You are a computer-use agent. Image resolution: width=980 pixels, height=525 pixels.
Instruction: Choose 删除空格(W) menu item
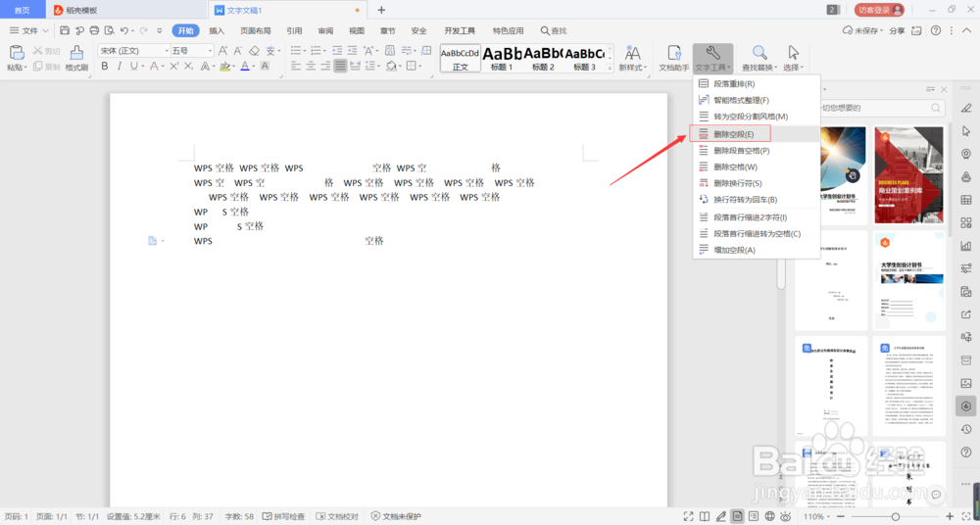[x=757, y=167]
